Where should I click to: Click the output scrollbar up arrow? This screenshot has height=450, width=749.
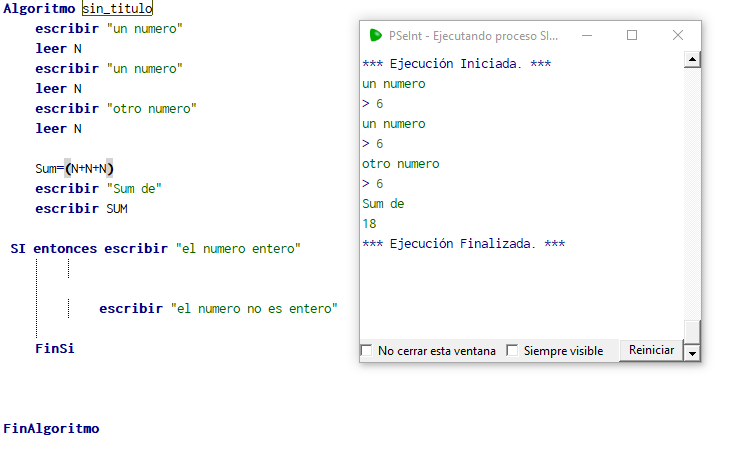tap(692, 60)
